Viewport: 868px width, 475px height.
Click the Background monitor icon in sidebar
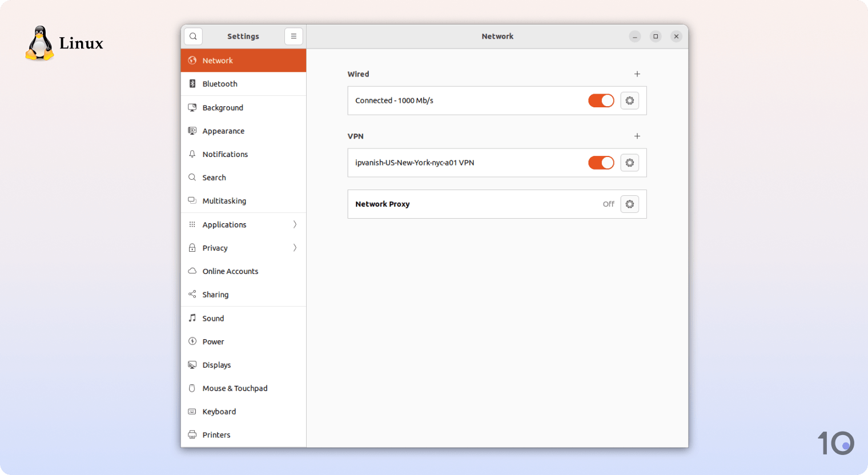coord(192,107)
